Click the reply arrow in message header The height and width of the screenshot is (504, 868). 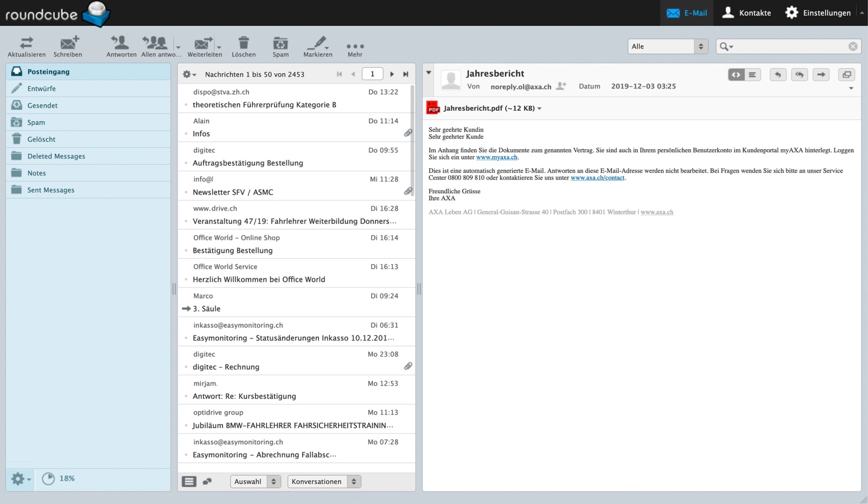pos(778,75)
